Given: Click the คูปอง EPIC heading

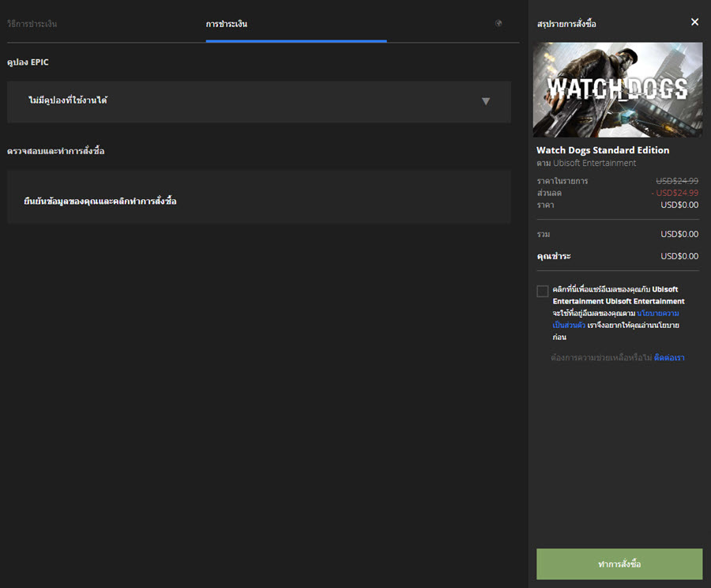Looking at the screenshot, I should click(28, 62).
